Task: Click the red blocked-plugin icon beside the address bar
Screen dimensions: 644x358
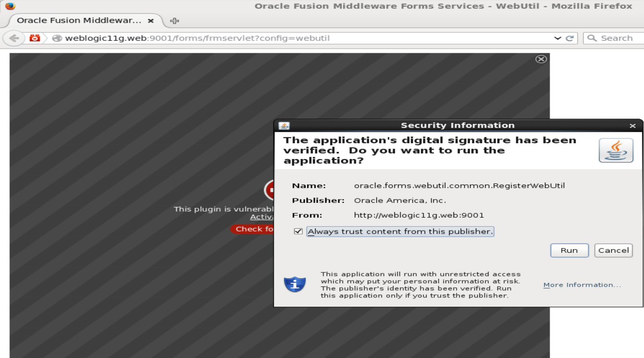Action: click(35, 38)
